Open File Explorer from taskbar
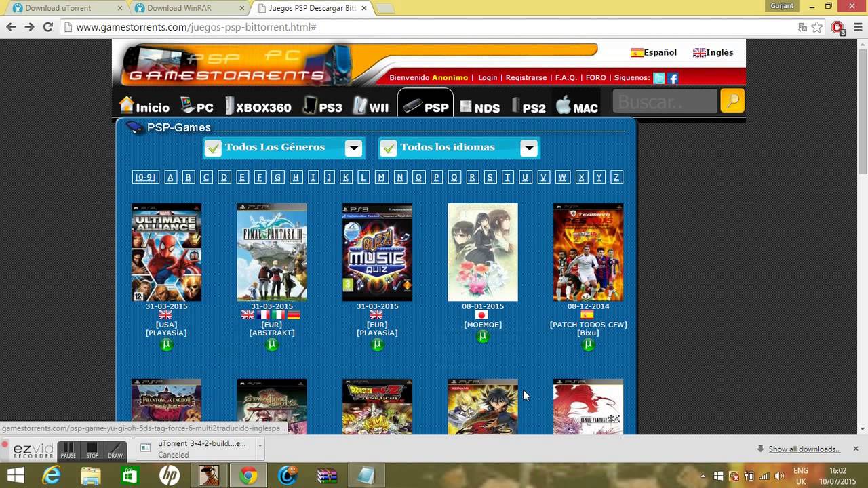868x488 pixels. pos(91,476)
